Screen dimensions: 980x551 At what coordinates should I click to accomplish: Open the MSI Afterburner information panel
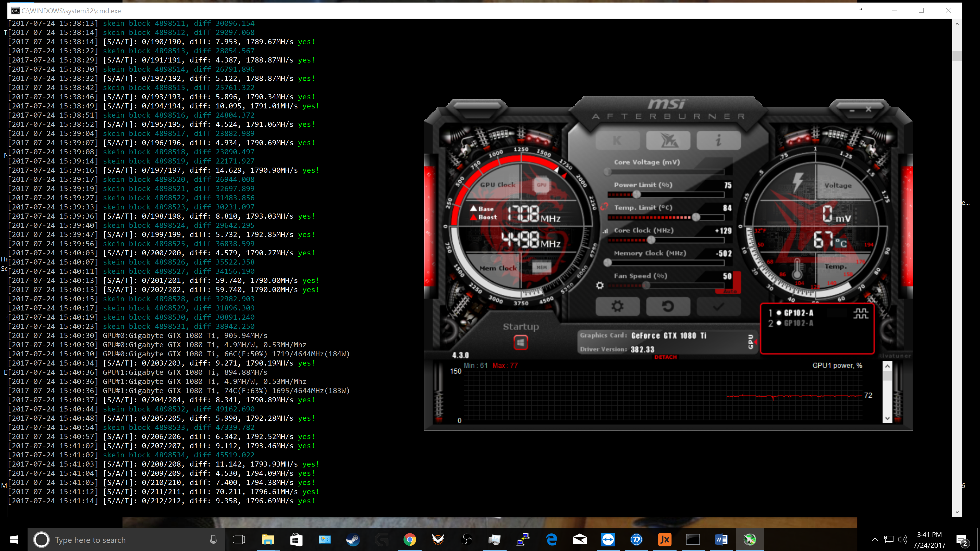pyautogui.click(x=718, y=140)
